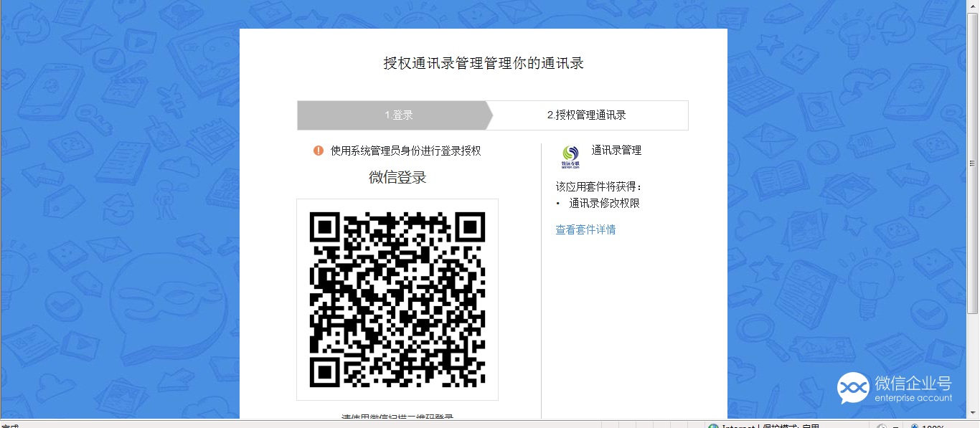
Task: Open the 查看套件详情 link
Action: click(585, 230)
